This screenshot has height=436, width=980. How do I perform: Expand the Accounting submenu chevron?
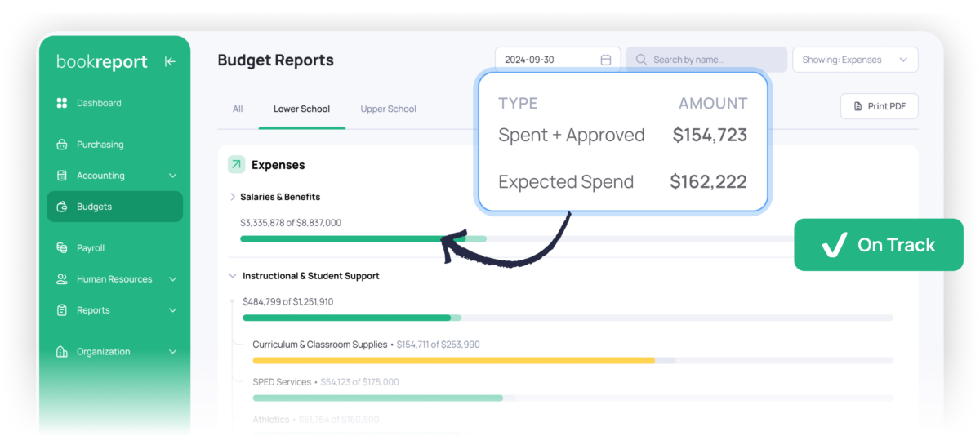pos(172,176)
